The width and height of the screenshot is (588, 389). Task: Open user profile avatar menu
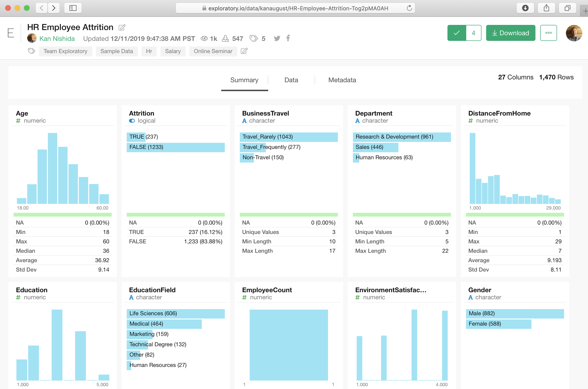tap(574, 33)
